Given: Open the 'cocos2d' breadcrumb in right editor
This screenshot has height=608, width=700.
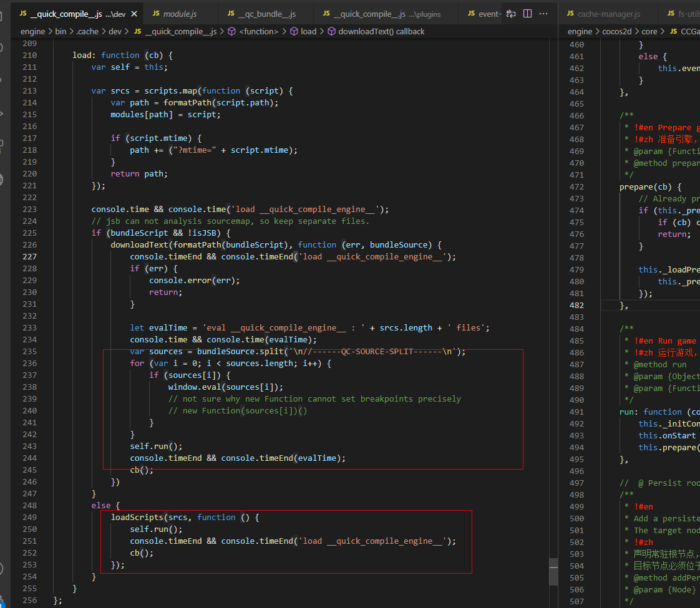Looking at the screenshot, I should tap(618, 31).
